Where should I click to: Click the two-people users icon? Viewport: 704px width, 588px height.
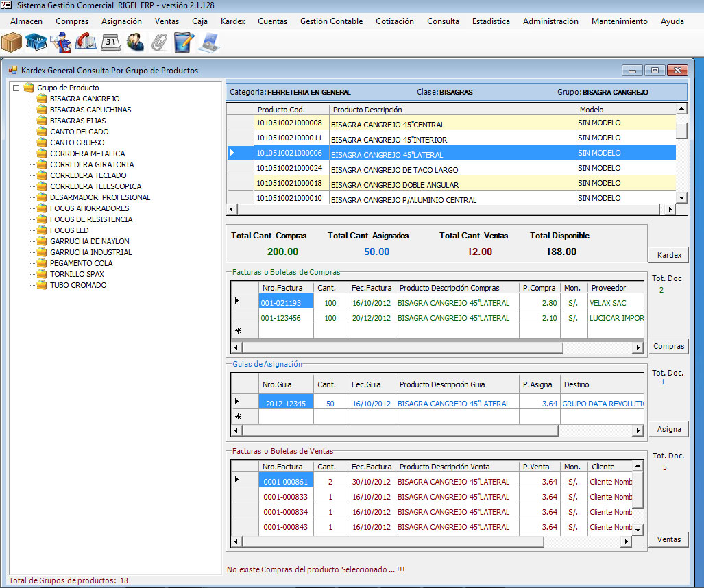click(x=135, y=42)
